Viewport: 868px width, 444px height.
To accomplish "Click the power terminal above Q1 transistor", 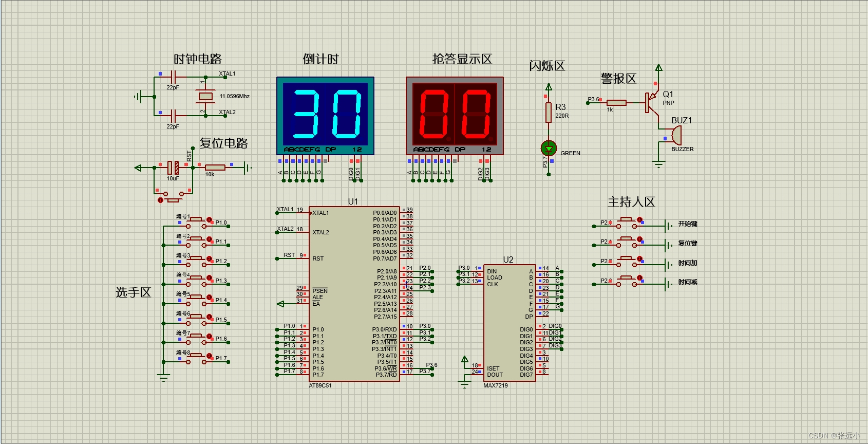I will [x=658, y=67].
